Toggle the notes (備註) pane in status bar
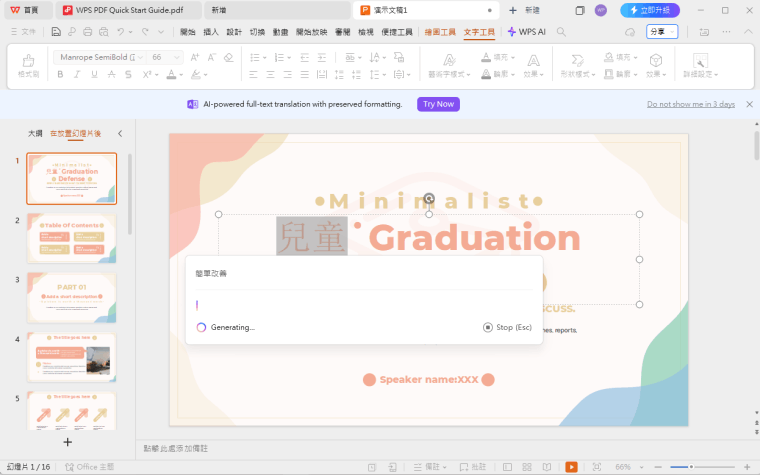 click(x=430, y=467)
